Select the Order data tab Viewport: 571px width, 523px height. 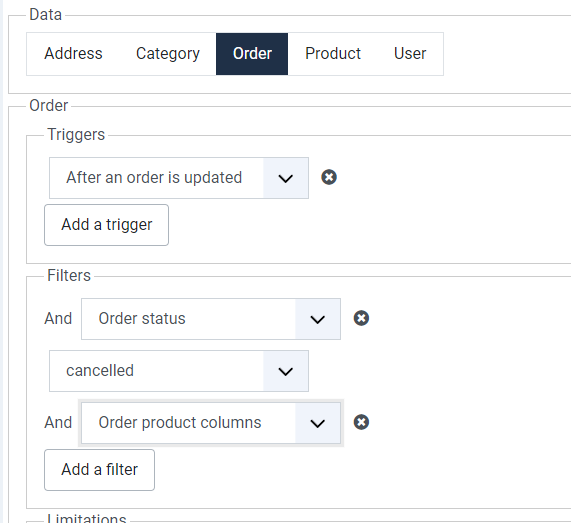[x=252, y=54]
